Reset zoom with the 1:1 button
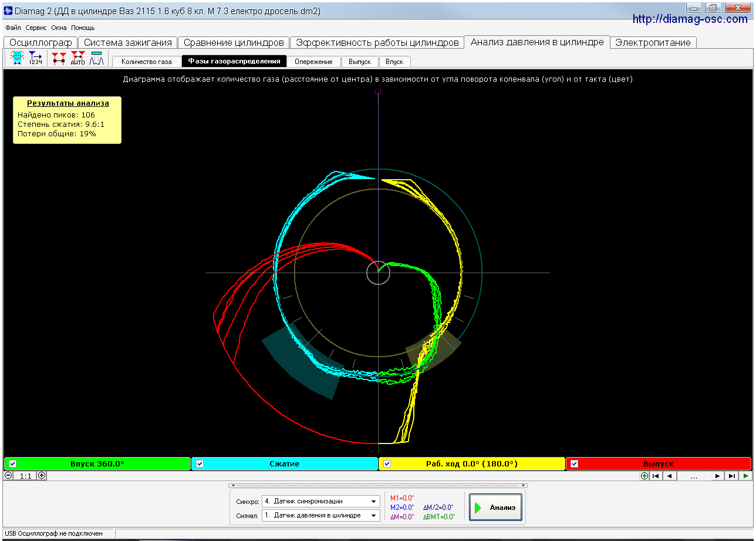 click(25, 476)
